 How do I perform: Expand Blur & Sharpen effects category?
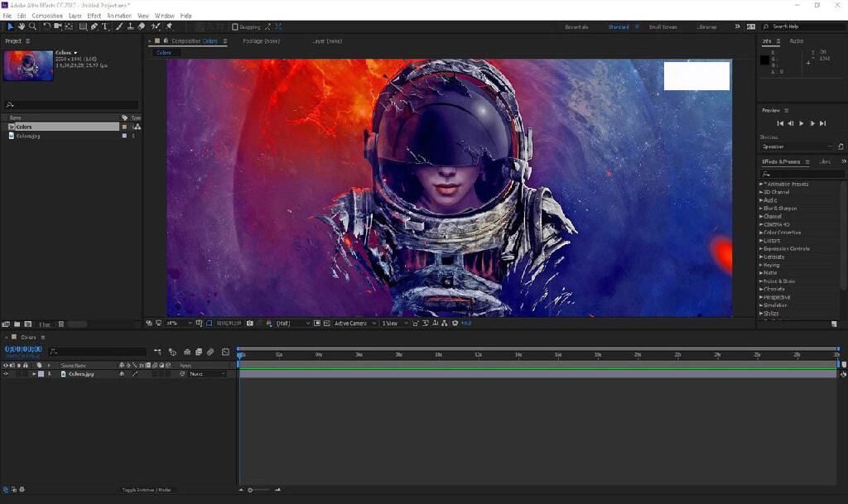761,208
